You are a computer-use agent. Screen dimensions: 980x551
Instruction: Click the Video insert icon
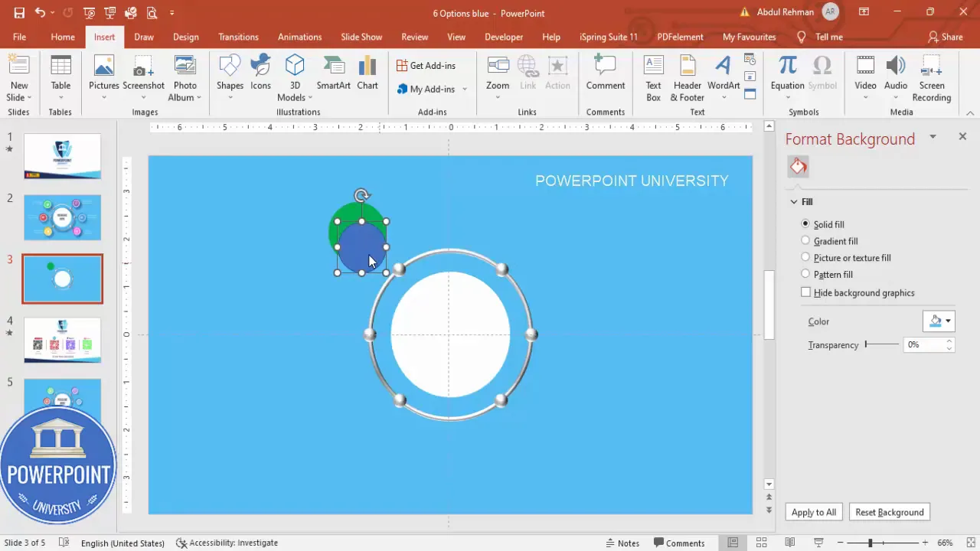point(865,66)
